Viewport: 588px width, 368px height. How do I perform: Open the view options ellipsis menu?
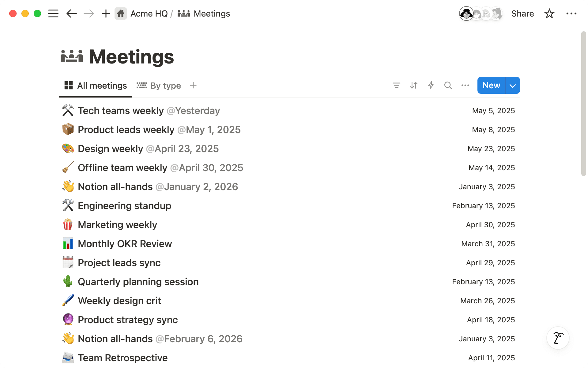(x=465, y=85)
